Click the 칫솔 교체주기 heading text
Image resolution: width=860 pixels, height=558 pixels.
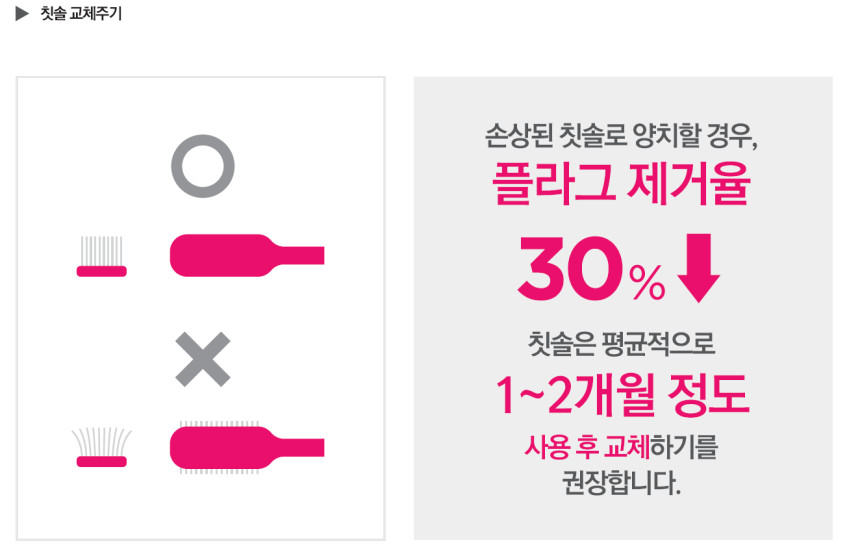(81, 15)
